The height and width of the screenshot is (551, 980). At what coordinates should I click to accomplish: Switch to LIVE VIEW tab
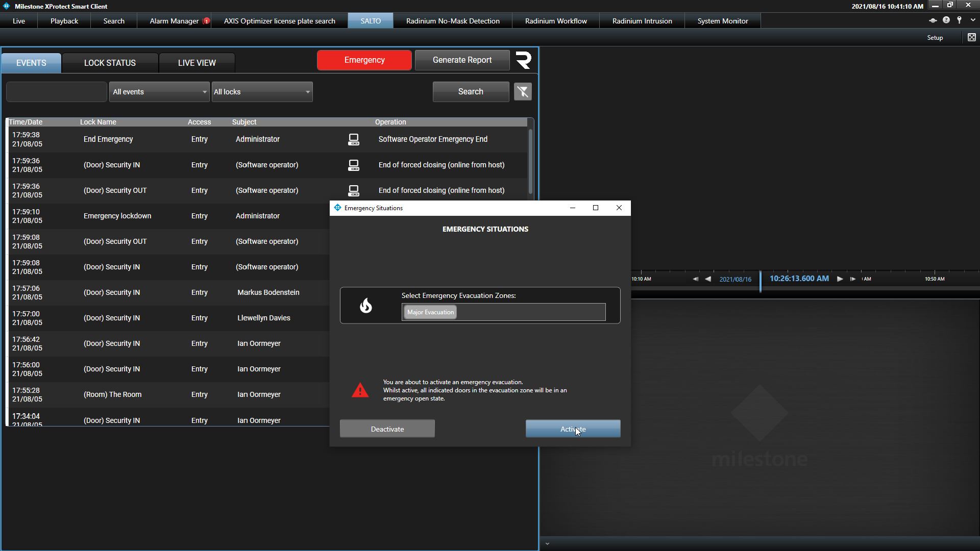coord(197,63)
